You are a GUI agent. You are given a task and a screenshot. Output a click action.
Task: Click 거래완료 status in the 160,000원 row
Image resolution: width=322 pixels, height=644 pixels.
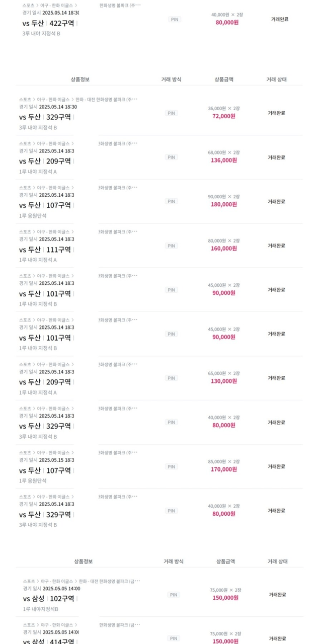pyautogui.click(x=276, y=246)
